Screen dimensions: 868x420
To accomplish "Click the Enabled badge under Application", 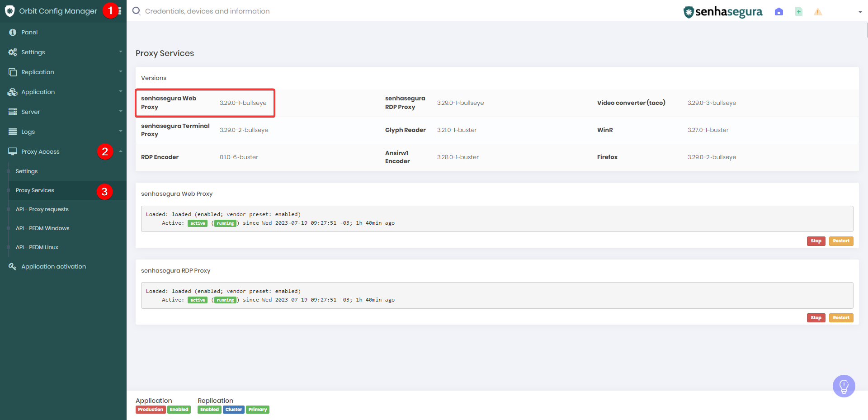I will (179, 410).
